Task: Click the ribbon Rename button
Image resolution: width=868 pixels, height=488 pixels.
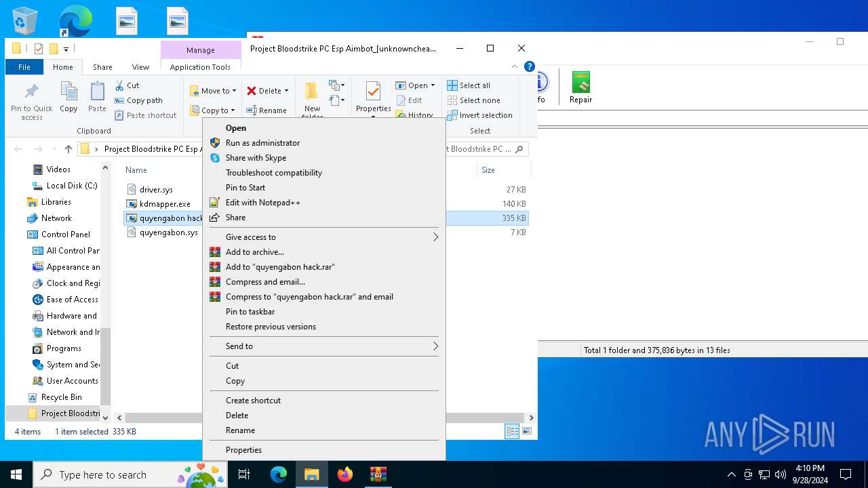Action: (267, 110)
